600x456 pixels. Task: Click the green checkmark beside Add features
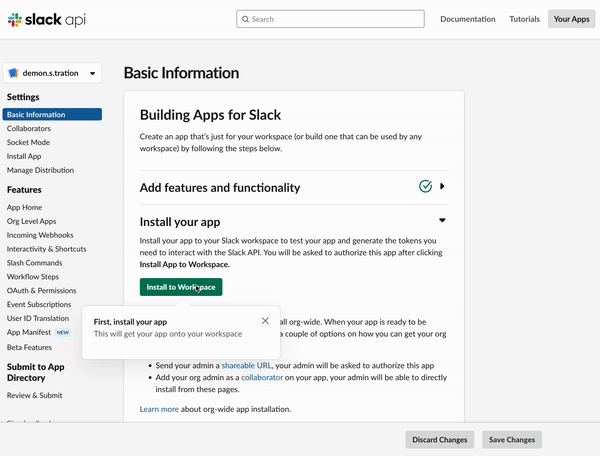pos(426,186)
